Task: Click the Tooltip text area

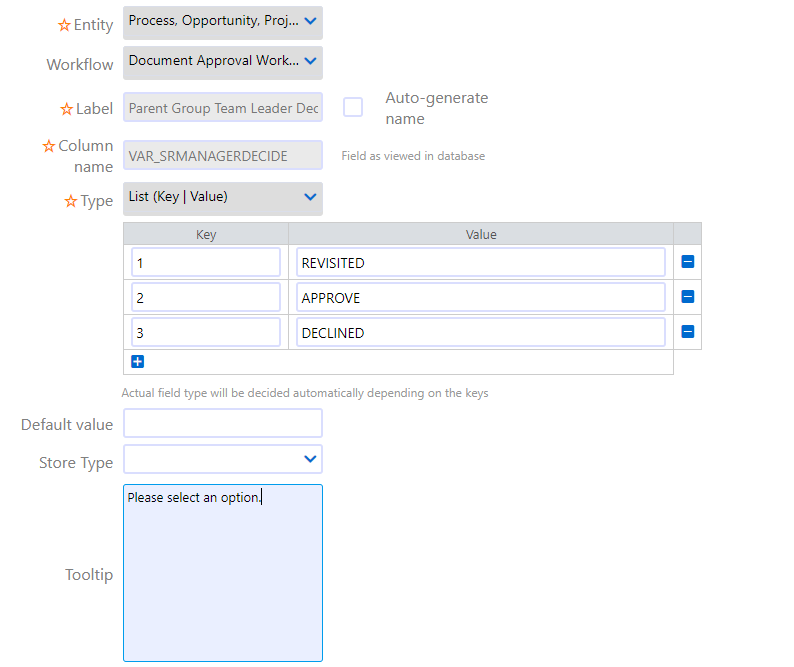Action: (x=223, y=573)
